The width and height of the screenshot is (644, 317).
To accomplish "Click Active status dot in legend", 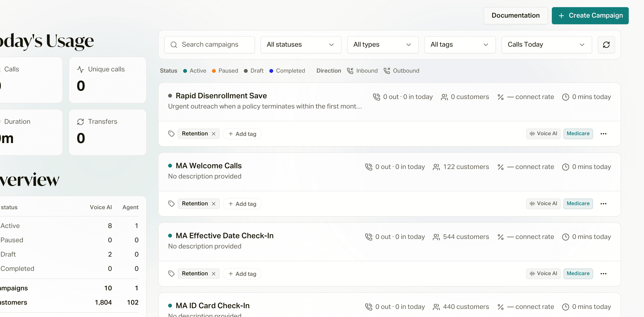I will coord(185,71).
